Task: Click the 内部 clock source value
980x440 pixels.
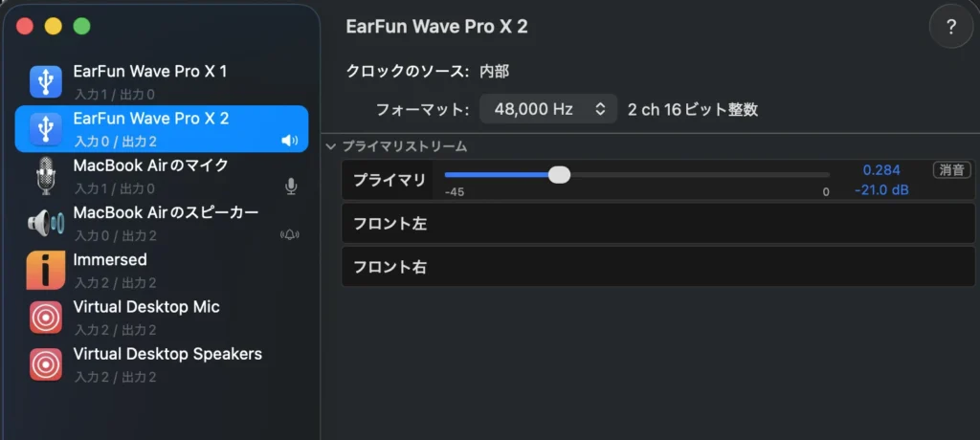Action: click(x=495, y=71)
